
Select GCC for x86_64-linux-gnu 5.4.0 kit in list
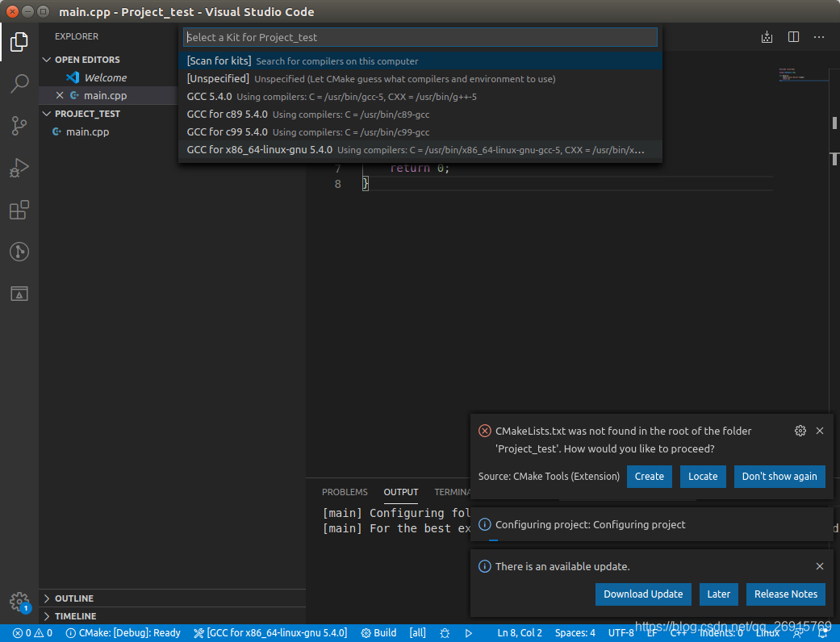point(420,149)
